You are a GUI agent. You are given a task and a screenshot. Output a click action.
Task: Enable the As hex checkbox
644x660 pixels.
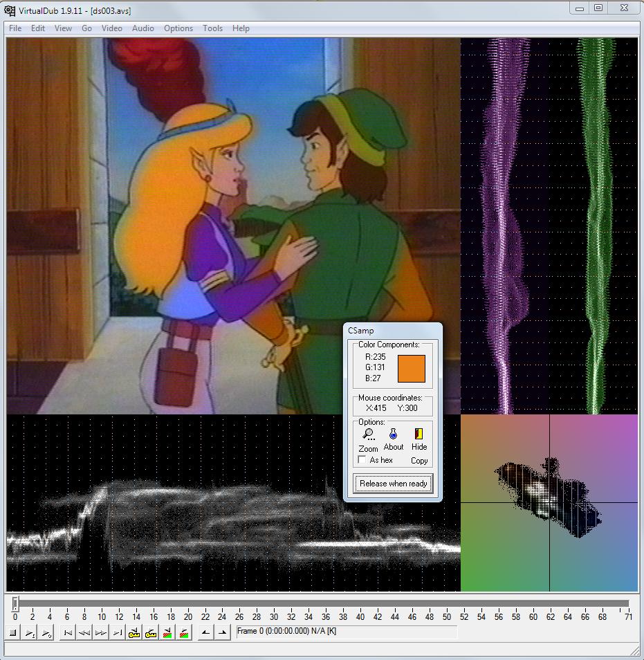click(362, 459)
